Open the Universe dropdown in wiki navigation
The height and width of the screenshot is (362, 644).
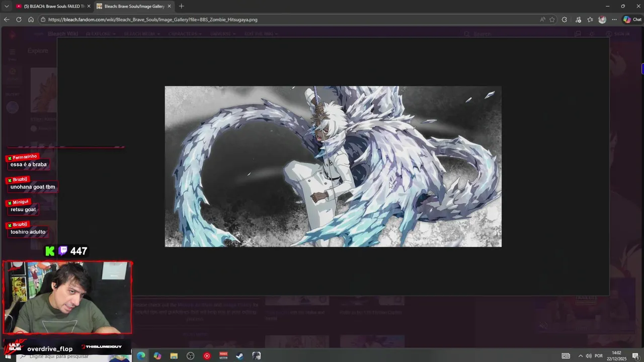click(x=222, y=34)
